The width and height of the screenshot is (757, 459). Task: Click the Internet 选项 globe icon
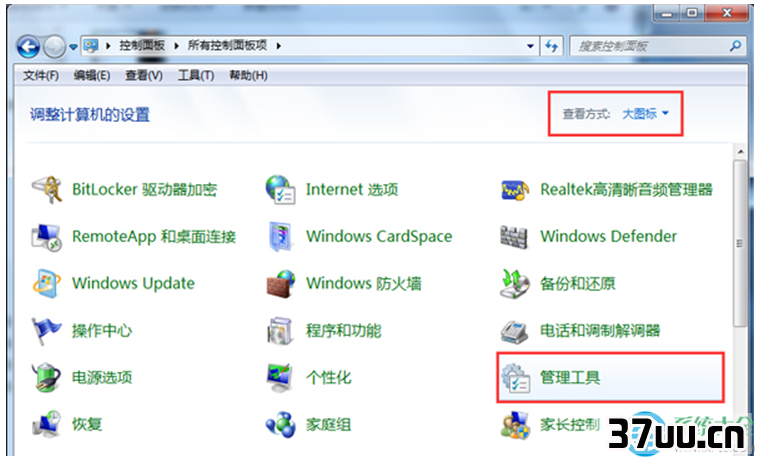[x=280, y=190]
